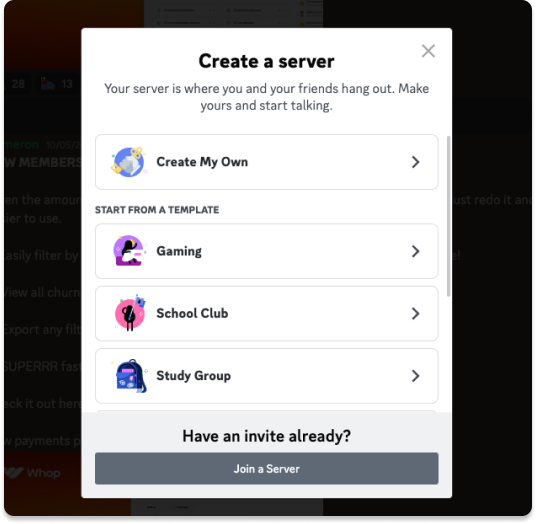Click the partially visible template row below Study Group
This screenshot has height=524, width=536.
[267, 411]
